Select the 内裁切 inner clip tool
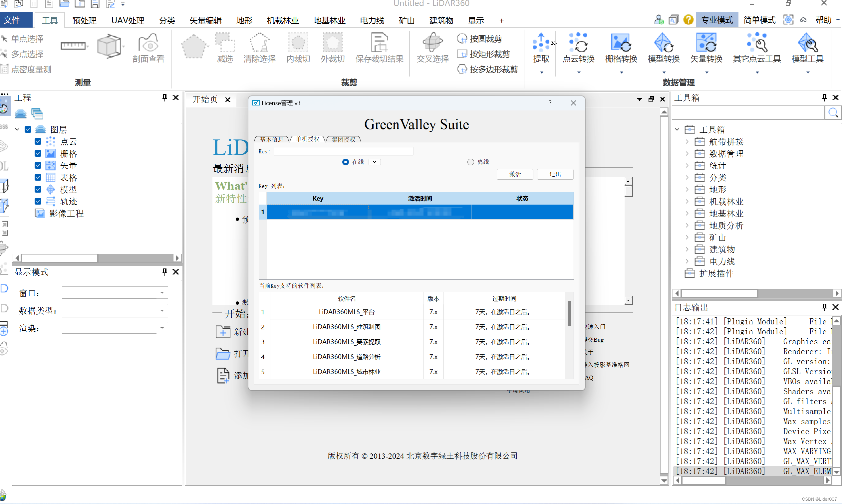Screen dimensions: 842x504 (298, 48)
